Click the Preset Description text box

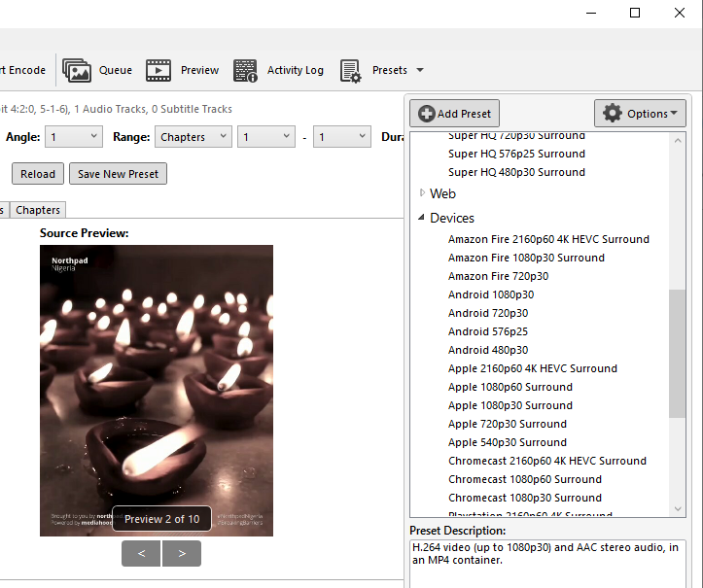point(547,564)
